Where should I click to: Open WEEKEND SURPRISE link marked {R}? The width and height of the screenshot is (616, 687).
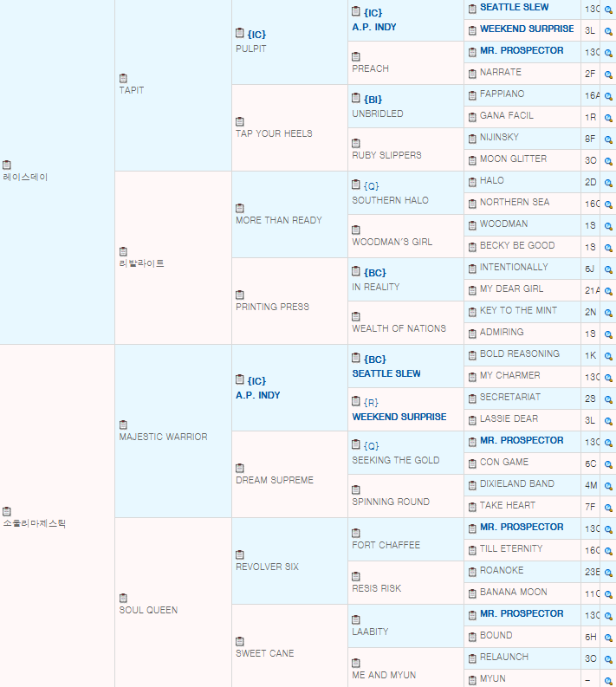click(x=399, y=417)
